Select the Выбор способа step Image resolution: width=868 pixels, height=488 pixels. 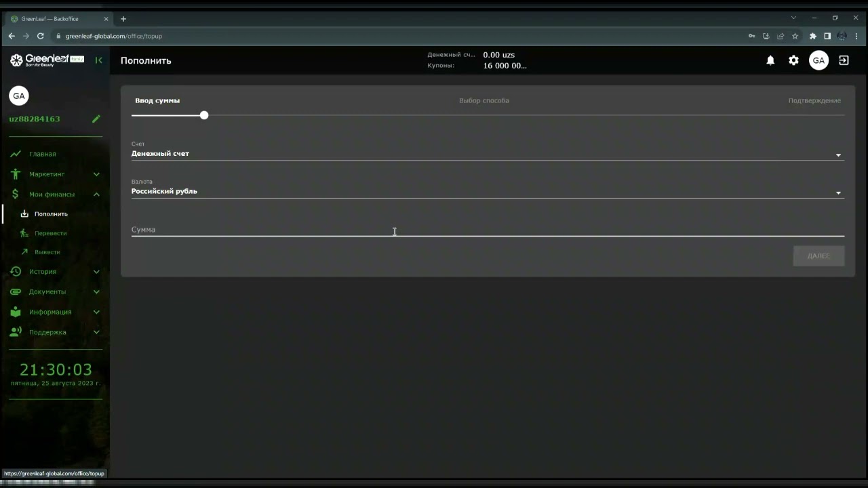tap(484, 100)
